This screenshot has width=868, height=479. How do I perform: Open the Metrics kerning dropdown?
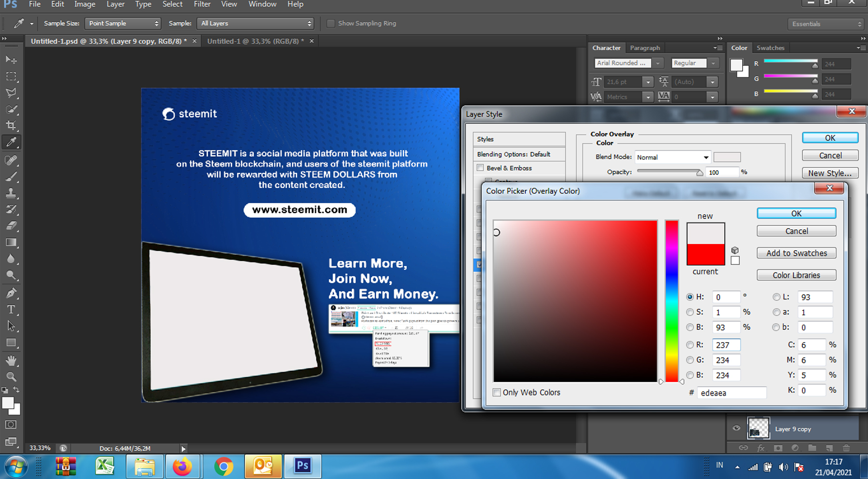(x=648, y=97)
